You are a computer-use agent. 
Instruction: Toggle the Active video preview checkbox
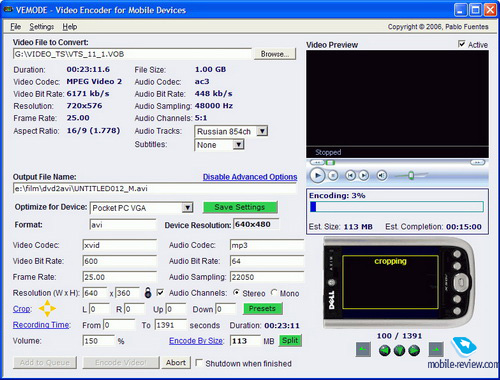[x=462, y=44]
